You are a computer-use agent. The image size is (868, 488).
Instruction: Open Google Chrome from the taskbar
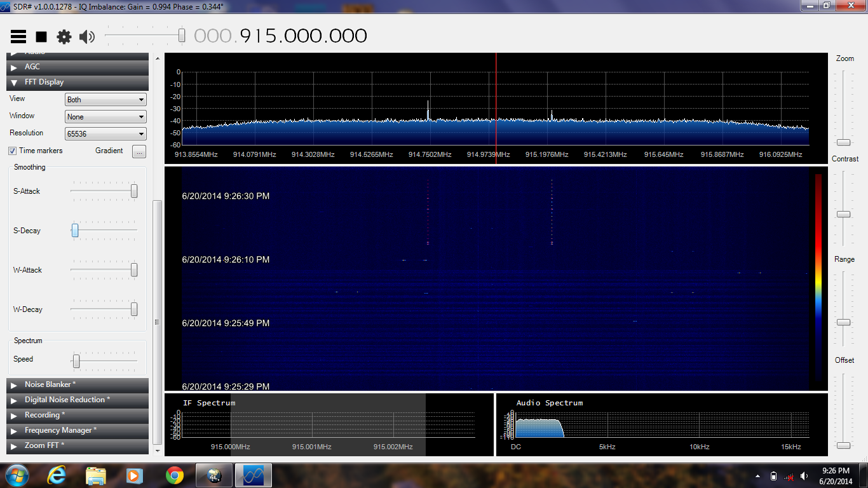175,475
